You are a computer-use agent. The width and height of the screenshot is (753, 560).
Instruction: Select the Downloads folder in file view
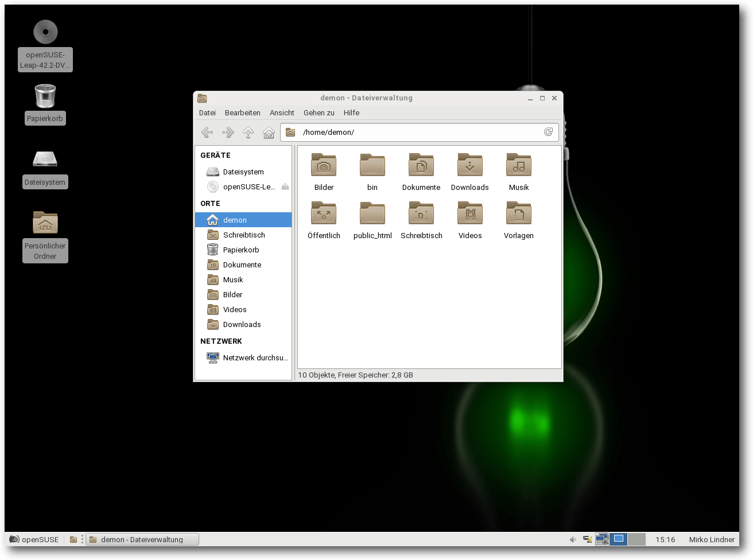pyautogui.click(x=469, y=166)
